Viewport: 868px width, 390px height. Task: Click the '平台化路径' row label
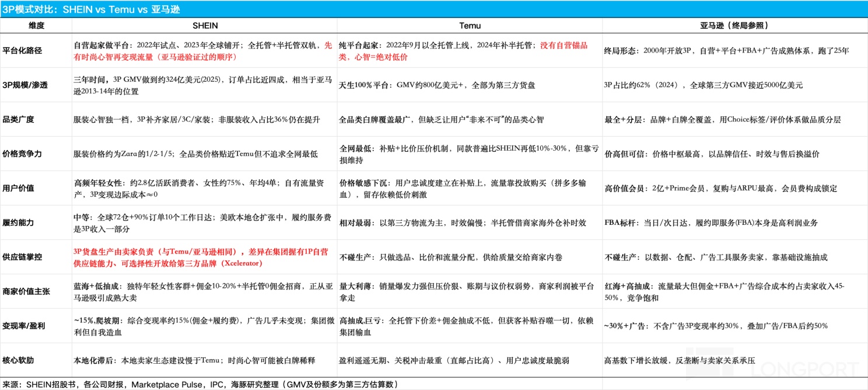click(x=22, y=51)
